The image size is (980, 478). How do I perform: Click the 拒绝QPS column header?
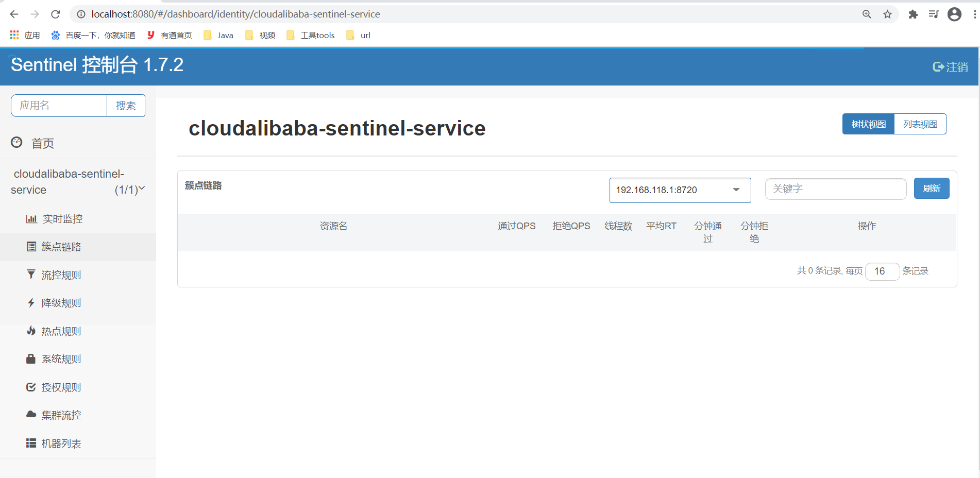(571, 226)
